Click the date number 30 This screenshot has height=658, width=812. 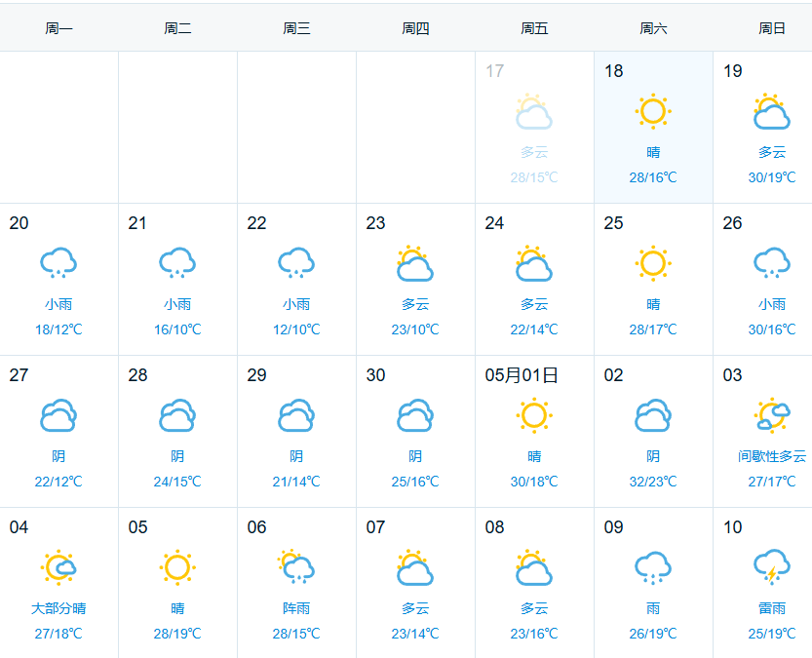click(x=375, y=375)
